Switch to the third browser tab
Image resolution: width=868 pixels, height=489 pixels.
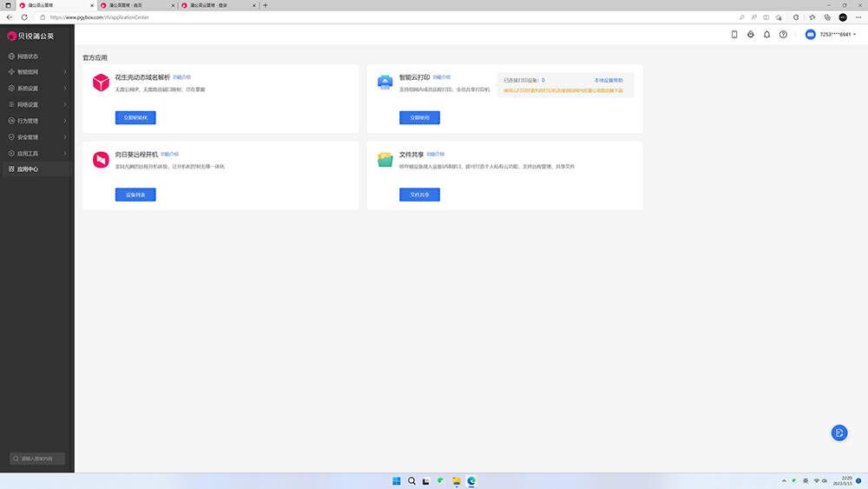(218, 5)
